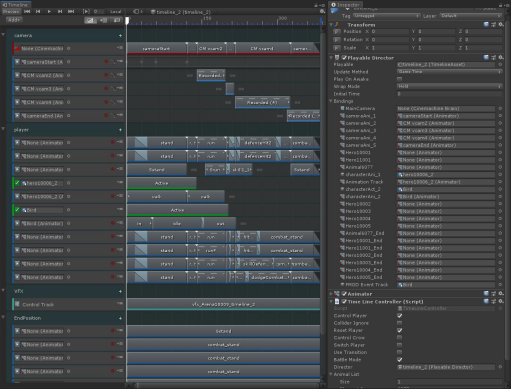Select the Ripple clip edit mode
Screen dimensions: 512x389
pyautogui.click(x=103, y=20)
